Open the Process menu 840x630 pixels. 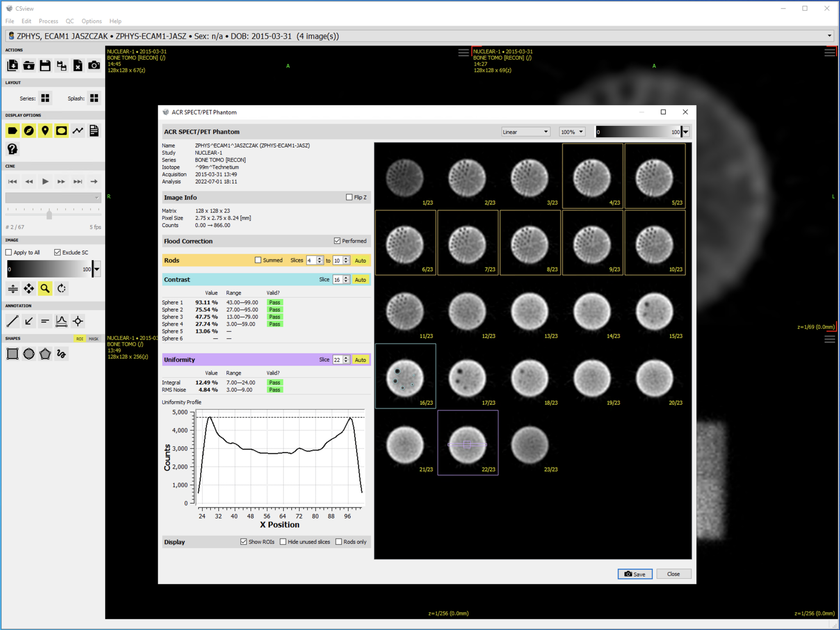(x=48, y=21)
